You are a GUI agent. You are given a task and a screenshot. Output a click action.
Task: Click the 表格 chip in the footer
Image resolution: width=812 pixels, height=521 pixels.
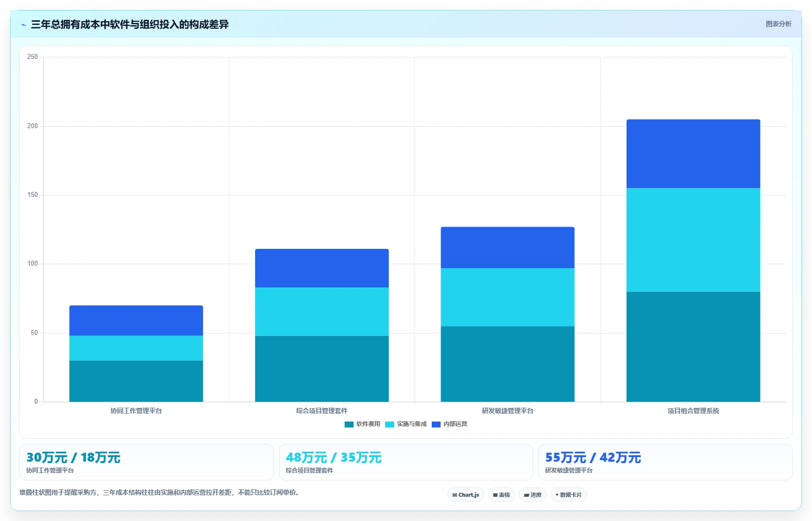(501, 495)
